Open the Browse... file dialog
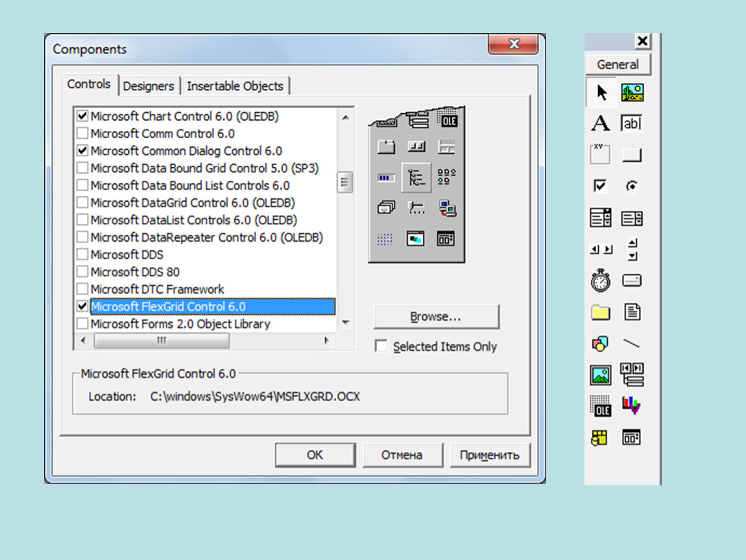 437,316
